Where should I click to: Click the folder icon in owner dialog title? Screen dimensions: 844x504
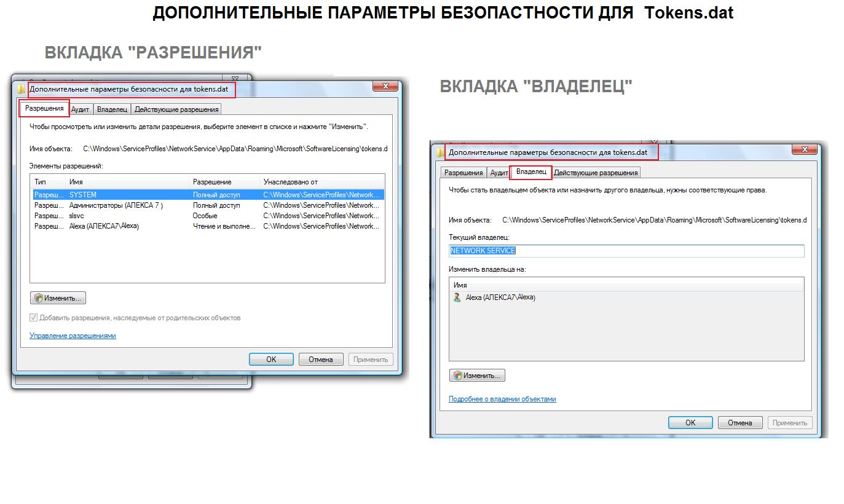coord(440,152)
